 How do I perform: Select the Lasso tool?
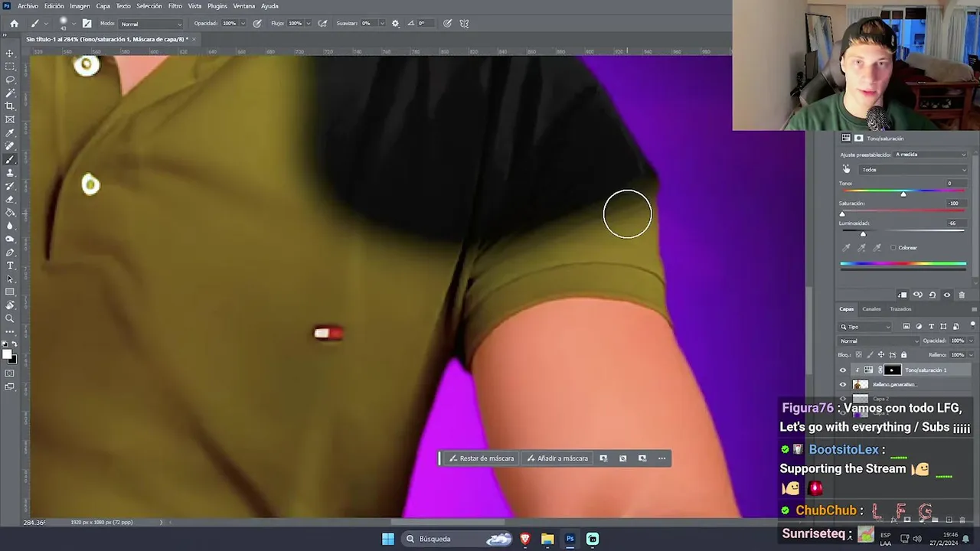point(10,80)
